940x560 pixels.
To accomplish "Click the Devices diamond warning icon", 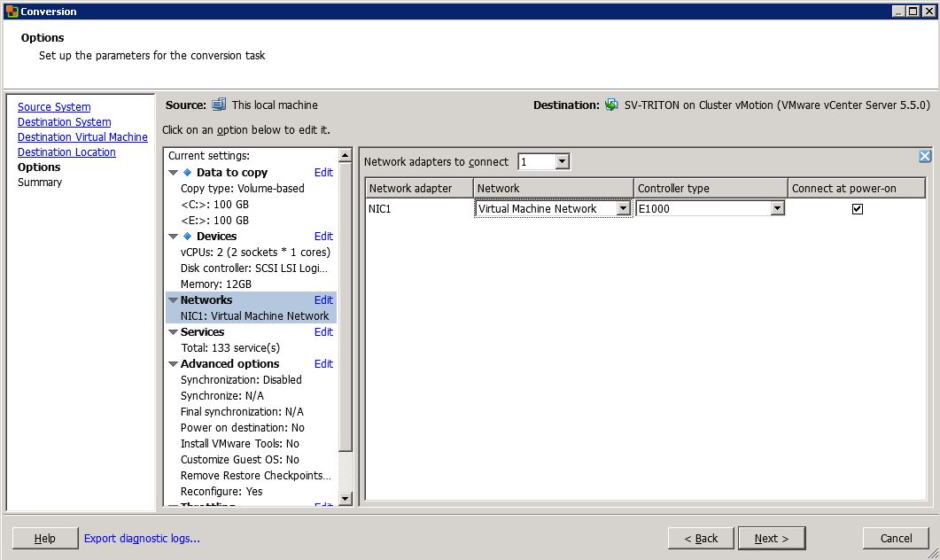I will point(187,237).
